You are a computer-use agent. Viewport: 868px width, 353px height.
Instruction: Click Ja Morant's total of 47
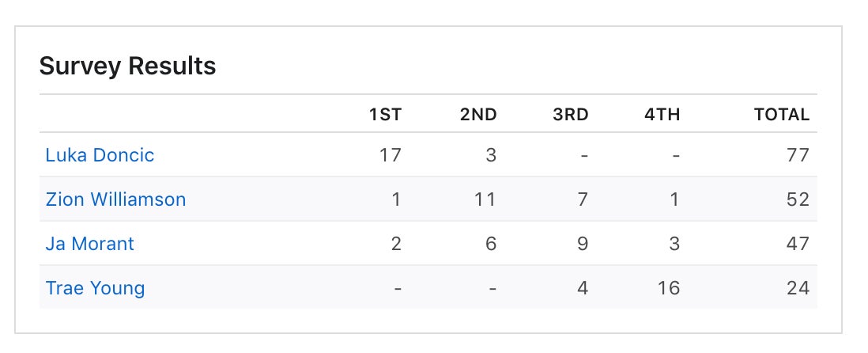(x=798, y=243)
